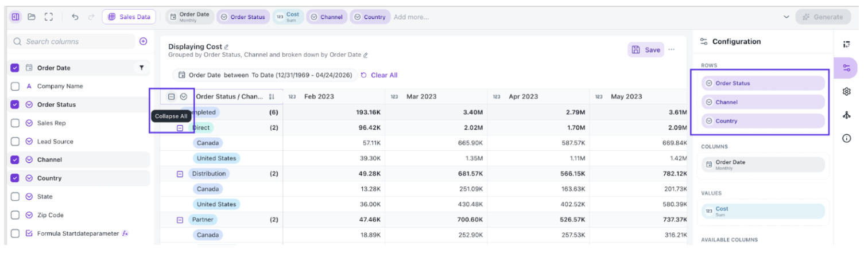Expand the chevron next to Generate
This screenshot has height=273, width=868.
coord(786,17)
